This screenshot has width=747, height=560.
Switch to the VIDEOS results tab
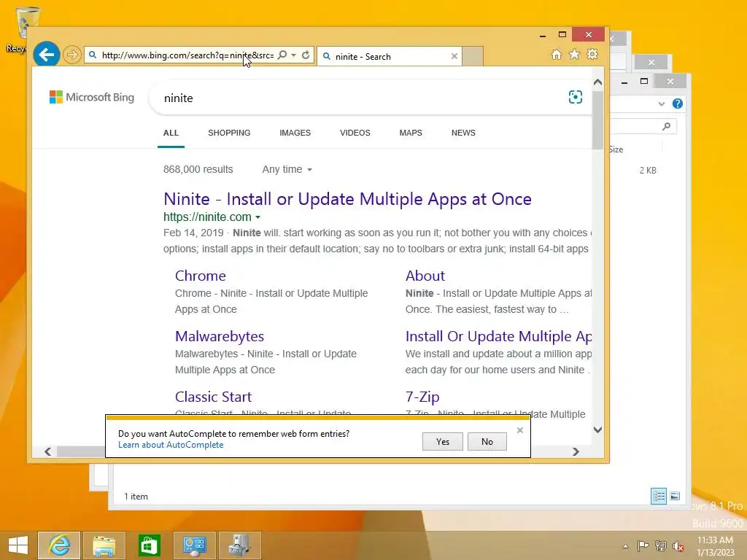pos(355,133)
